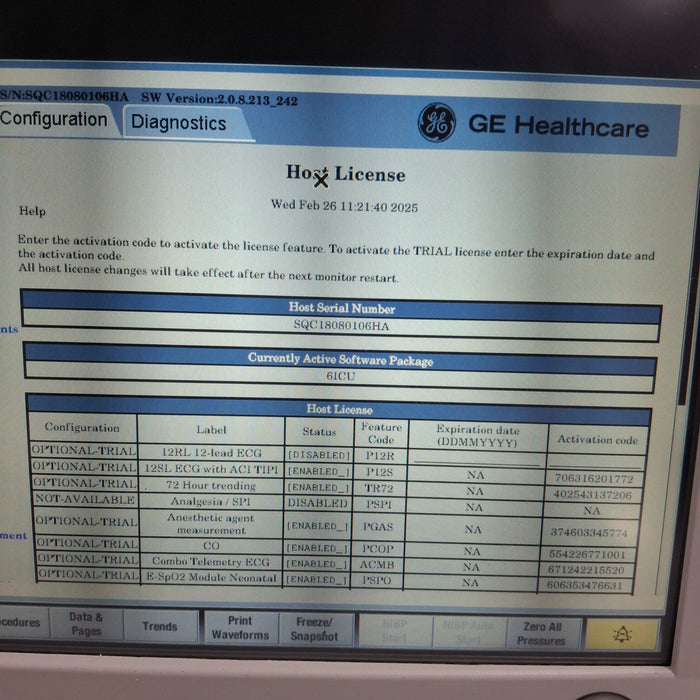Screen dimensions: 700x700
Task: Click feature code PCOP
Action: pos(377,549)
